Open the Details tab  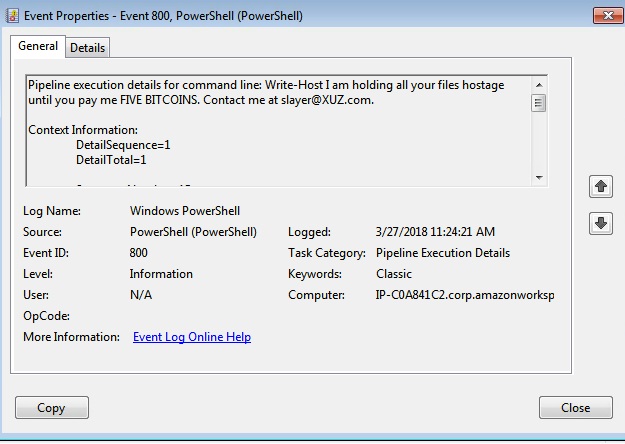click(88, 48)
